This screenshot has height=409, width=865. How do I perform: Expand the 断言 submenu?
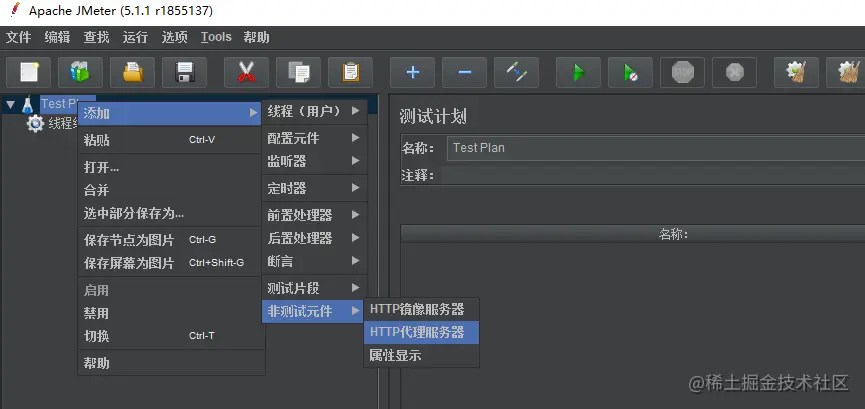click(x=314, y=261)
